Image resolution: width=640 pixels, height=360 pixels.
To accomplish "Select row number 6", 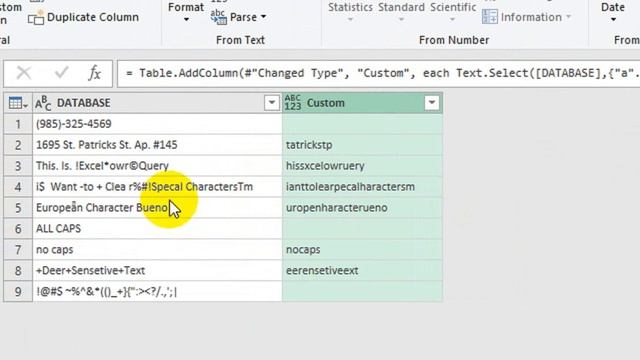I will tap(18, 229).
